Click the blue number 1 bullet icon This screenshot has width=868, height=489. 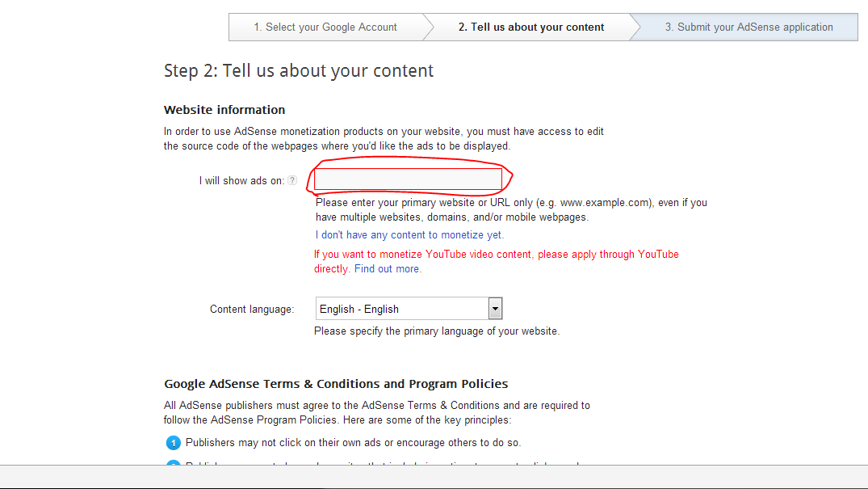(x=173, y=443)
